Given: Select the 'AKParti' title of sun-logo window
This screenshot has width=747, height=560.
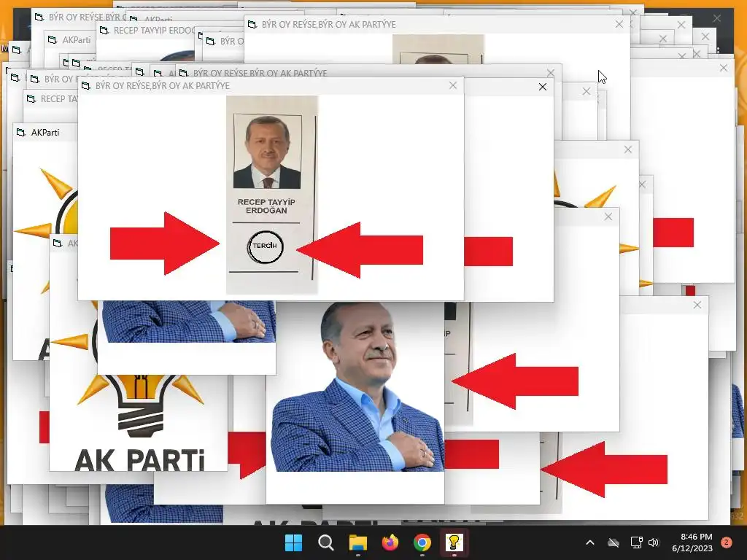Looking at the screenshot, I should point(45,133).
